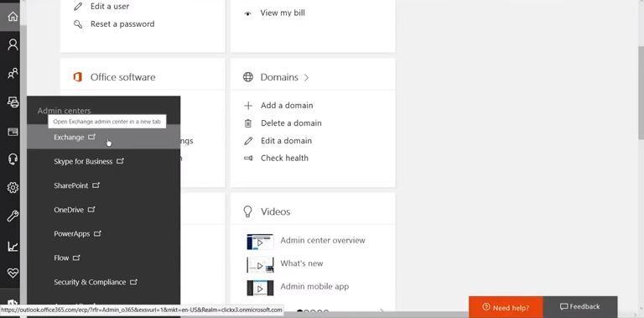Click new-tab icon next to Exchange
Screen dimensions: 644x318
[x=91, y=137]
